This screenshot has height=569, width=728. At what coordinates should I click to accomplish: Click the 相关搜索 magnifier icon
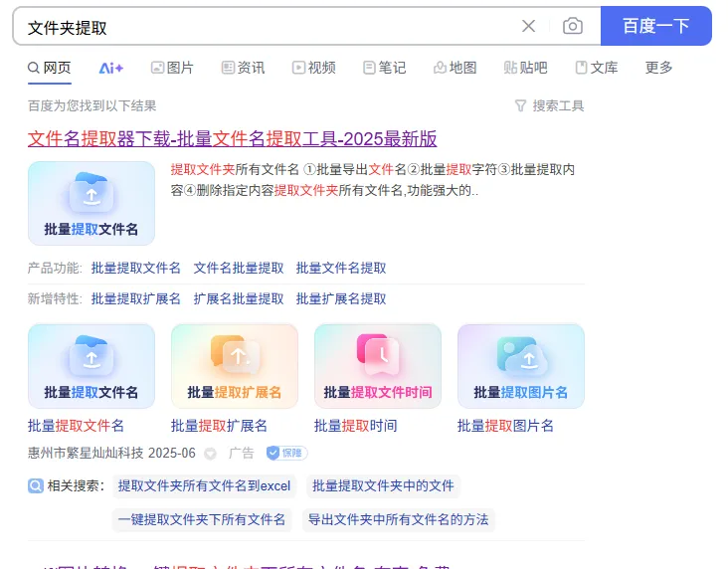click(35, 485)
